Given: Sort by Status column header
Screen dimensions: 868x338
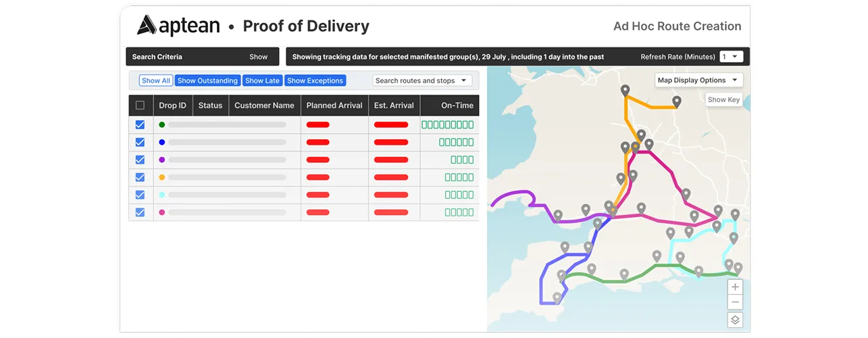Looking at the screenshot, I should click(x=211, y=105).
